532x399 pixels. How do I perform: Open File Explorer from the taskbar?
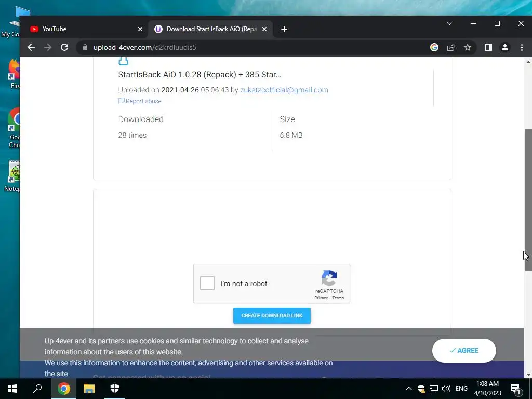(x=89, y=389)
